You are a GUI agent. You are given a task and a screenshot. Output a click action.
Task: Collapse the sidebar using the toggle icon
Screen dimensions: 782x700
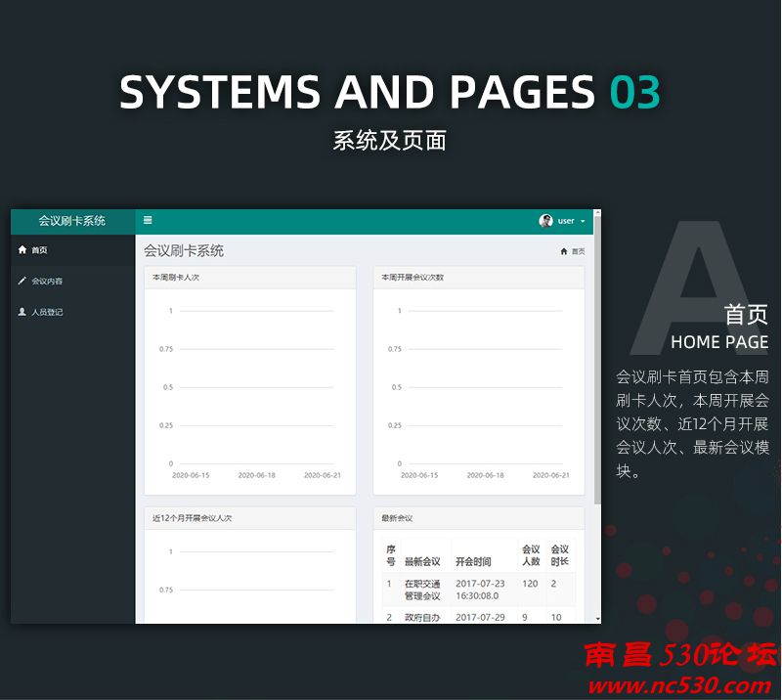pyautogui.click(x=147, y=220)
